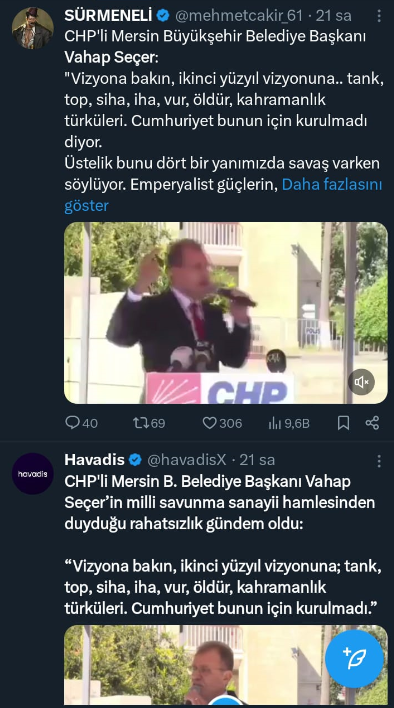Viewport: 394px width, 708px height.
Task: Open SÜRMENELİ profile avatar
Action: (32, 28)
